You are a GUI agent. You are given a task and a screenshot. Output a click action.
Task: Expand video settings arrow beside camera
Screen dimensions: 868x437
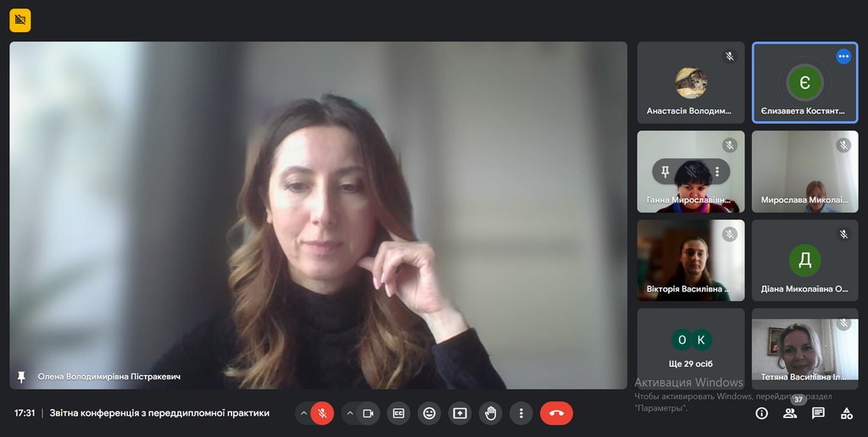tap(349, 413)
